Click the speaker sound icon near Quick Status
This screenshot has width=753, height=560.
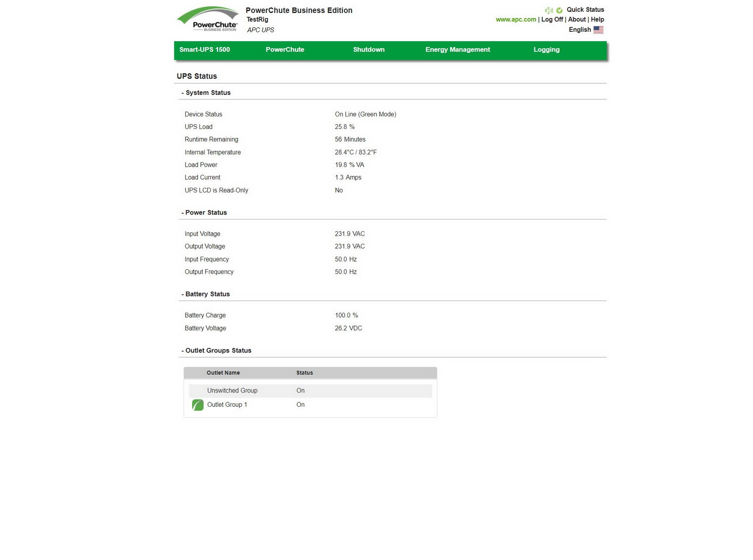point(549,10)
